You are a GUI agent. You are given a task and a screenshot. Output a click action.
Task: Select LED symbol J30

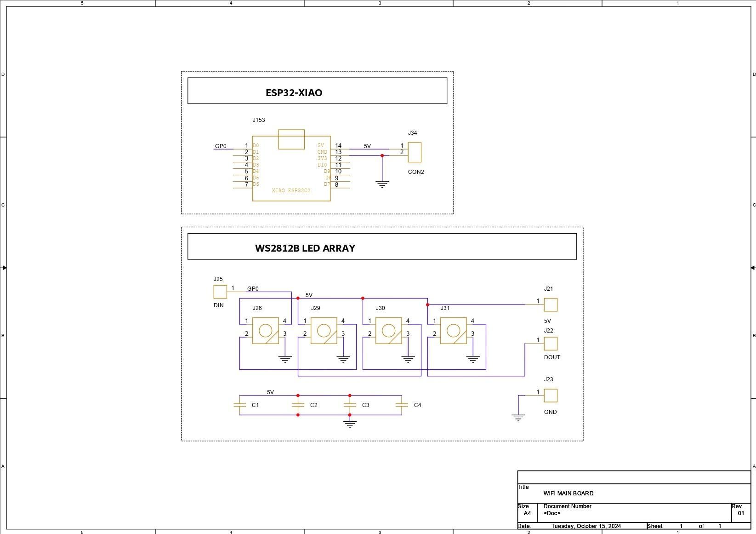pyautogui.click(x=389, y=331)
